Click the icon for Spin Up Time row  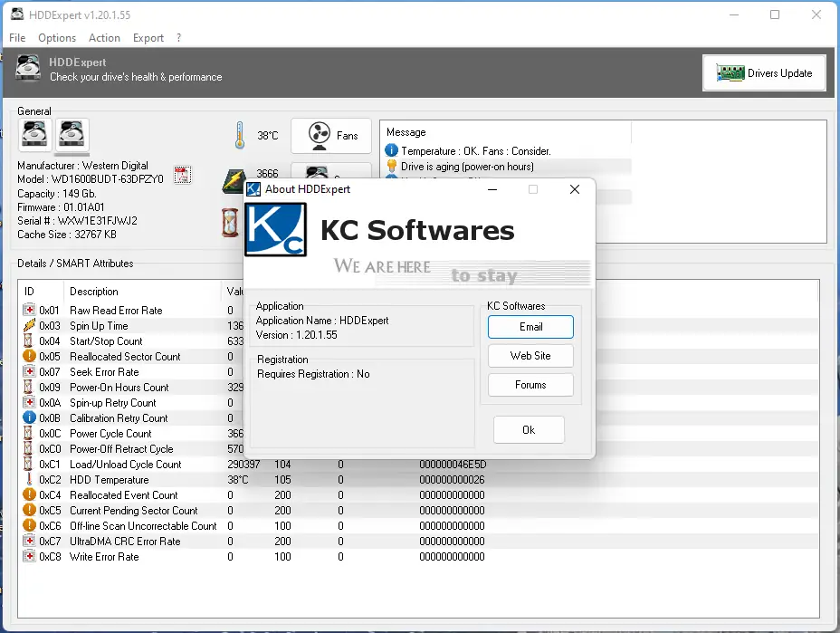(30, 325)
